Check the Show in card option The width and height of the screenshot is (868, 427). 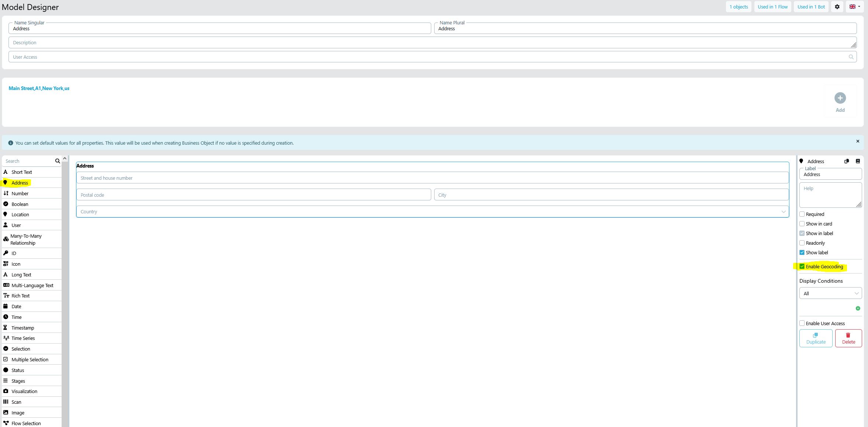[x=802, y=224]
